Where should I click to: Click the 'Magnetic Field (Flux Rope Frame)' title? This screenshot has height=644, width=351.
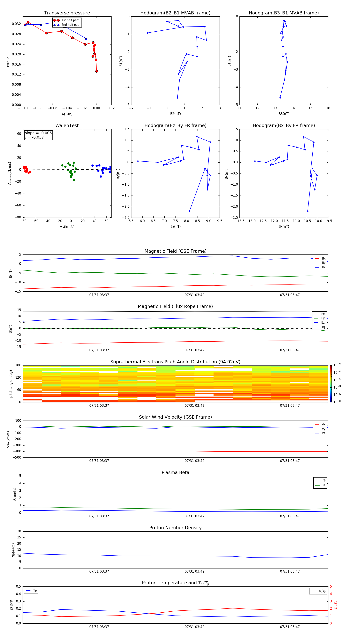pyautogui.click(x=175, y=306)
